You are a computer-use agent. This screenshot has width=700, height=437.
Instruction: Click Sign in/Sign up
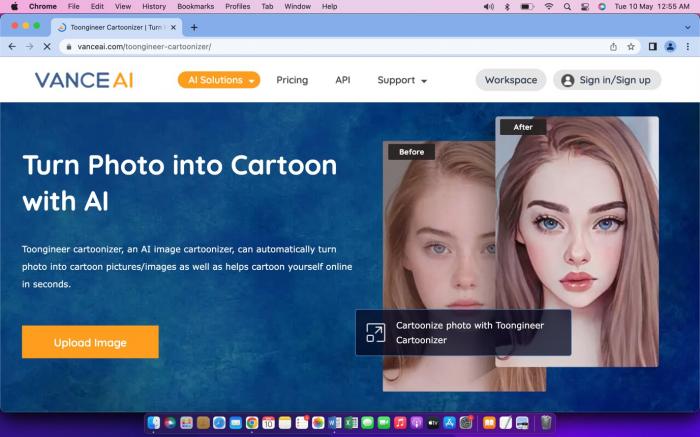pyautogui.click(x=607, y=80)
